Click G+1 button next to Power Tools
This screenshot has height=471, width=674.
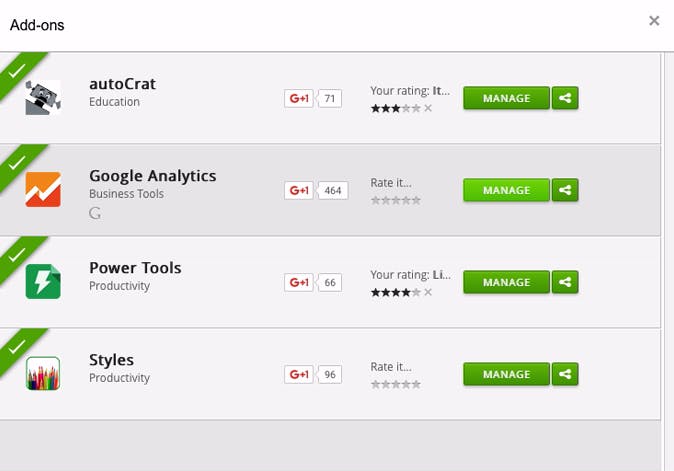tap(299, 282)
